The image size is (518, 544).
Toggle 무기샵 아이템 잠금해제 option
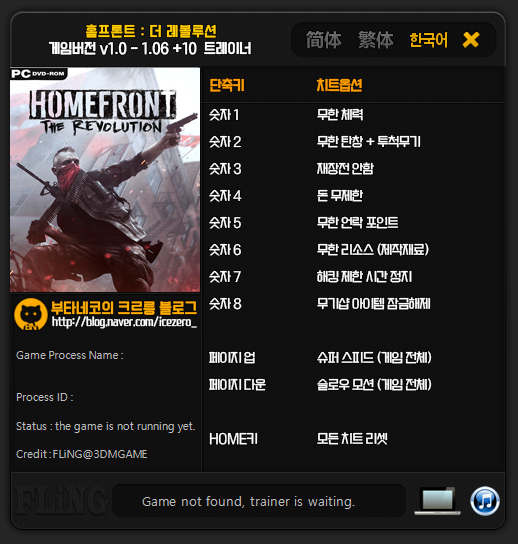[373, 304]
